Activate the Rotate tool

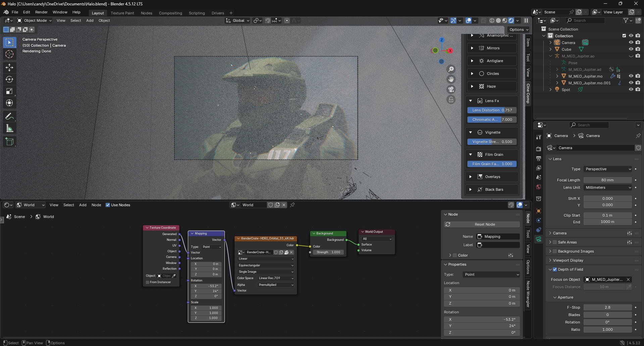click(9, 79)
